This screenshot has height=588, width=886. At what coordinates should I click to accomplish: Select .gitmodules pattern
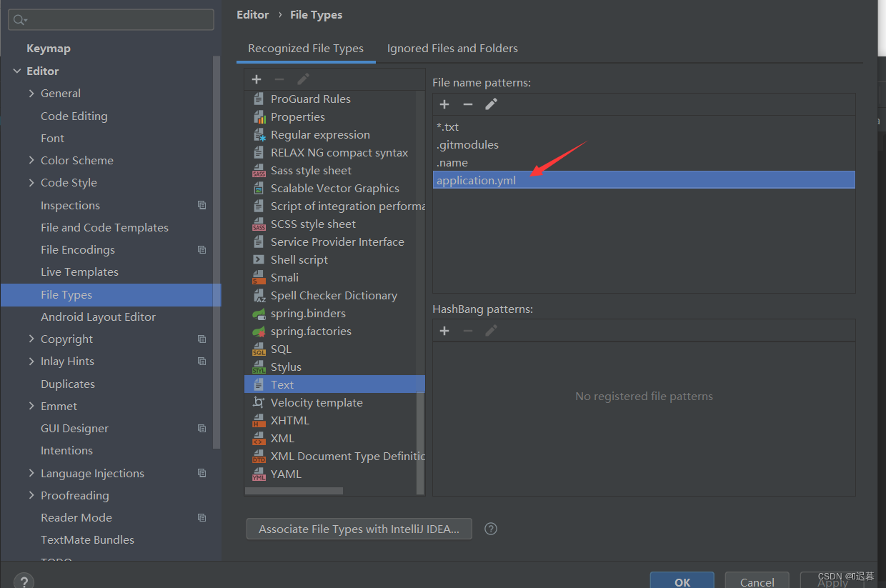pos(644,144)
